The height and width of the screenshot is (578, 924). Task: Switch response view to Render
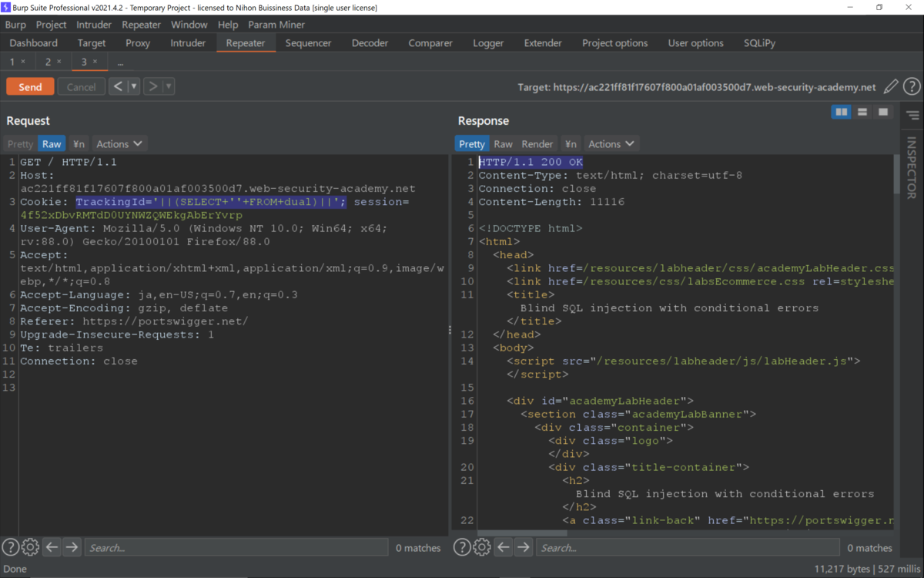click(x=537, y=143)
